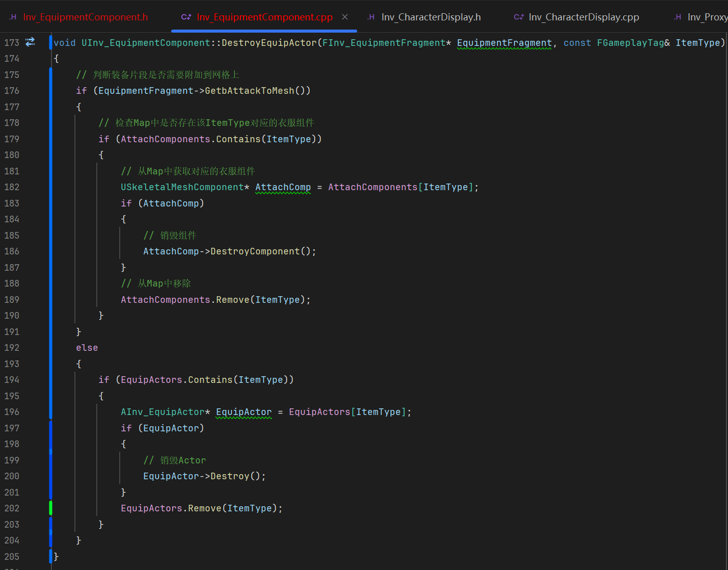Close the Inv_EquipmentComponent.cpp tab
This screenshot has width=728, height=570.
point(345,17)
